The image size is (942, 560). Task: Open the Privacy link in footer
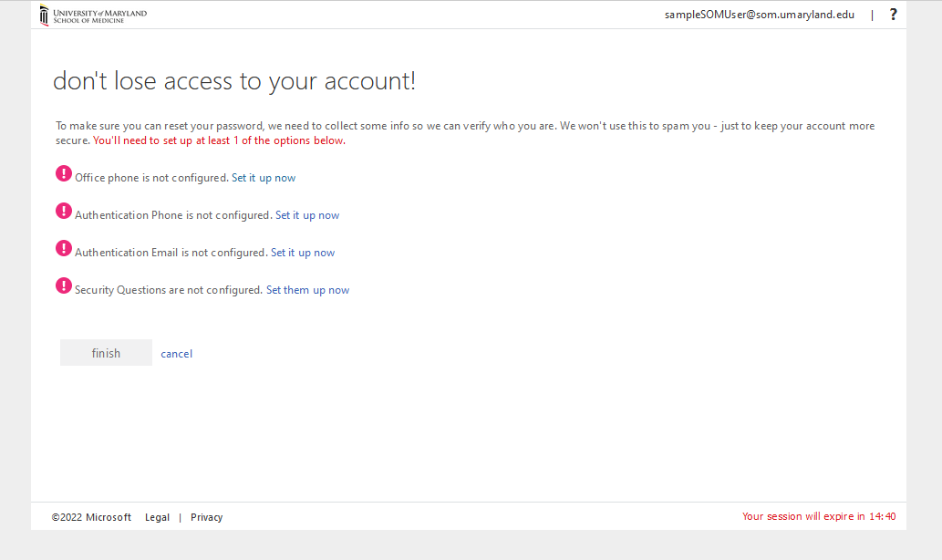206,517
